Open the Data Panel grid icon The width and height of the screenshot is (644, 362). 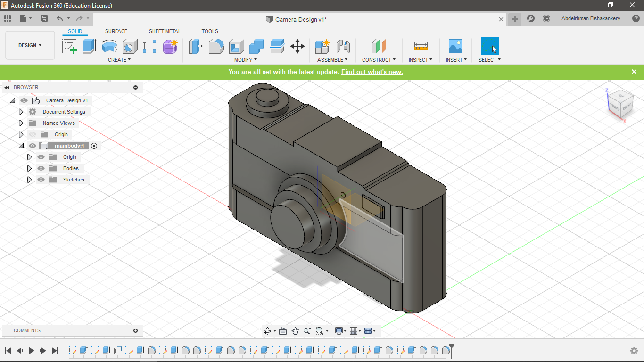(x=8, y=18)
